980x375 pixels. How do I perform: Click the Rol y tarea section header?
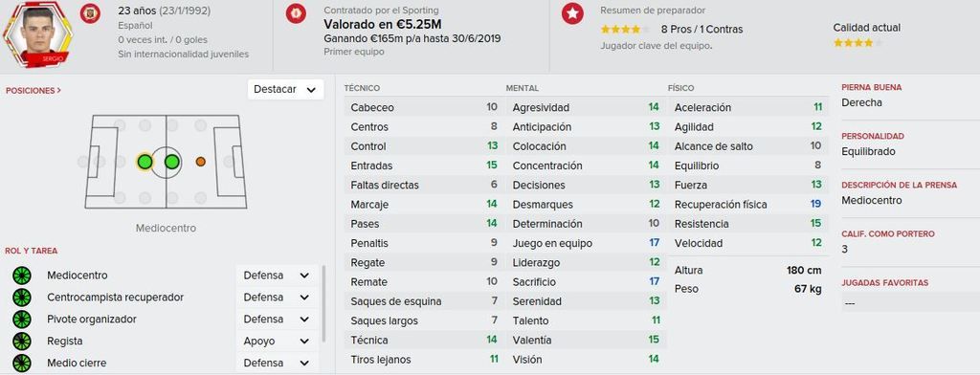[32, 251]
